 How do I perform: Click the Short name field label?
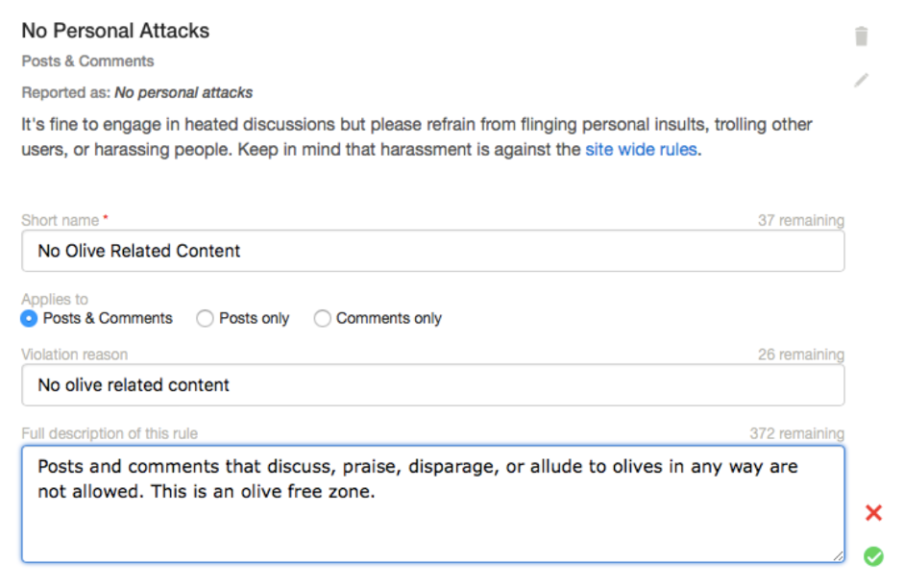pos(61,220)
